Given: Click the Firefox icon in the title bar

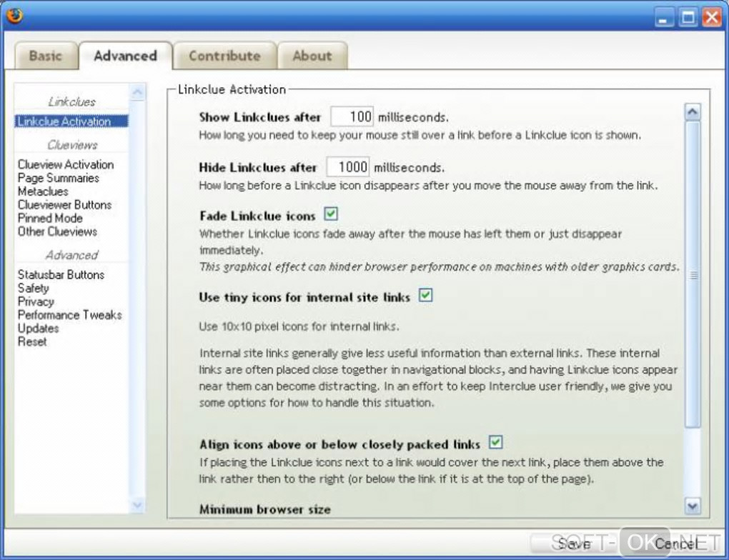Looking at the screenshot, I should click(x=14, y=15).
